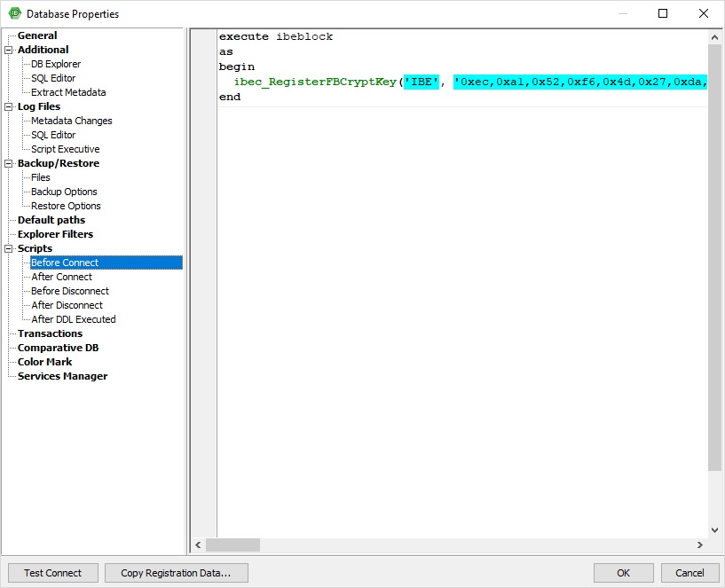Select Default paths page

tap(51, 220)
